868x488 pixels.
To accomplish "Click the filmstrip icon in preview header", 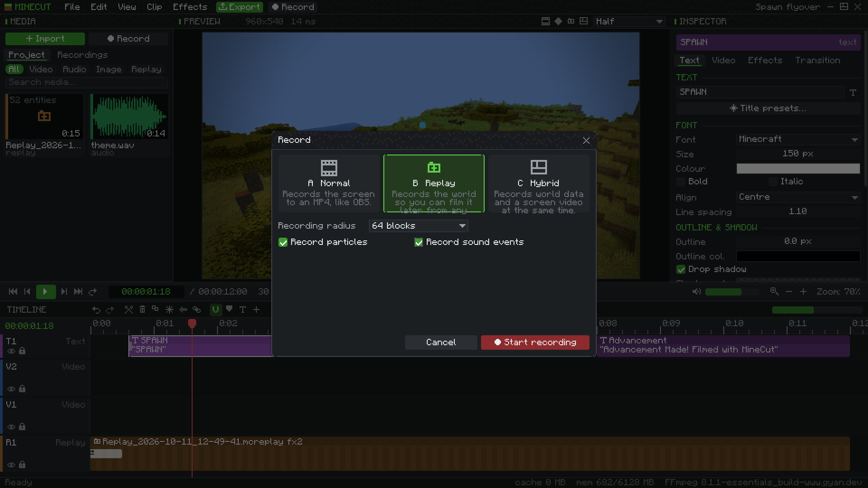I will (546, 21).
